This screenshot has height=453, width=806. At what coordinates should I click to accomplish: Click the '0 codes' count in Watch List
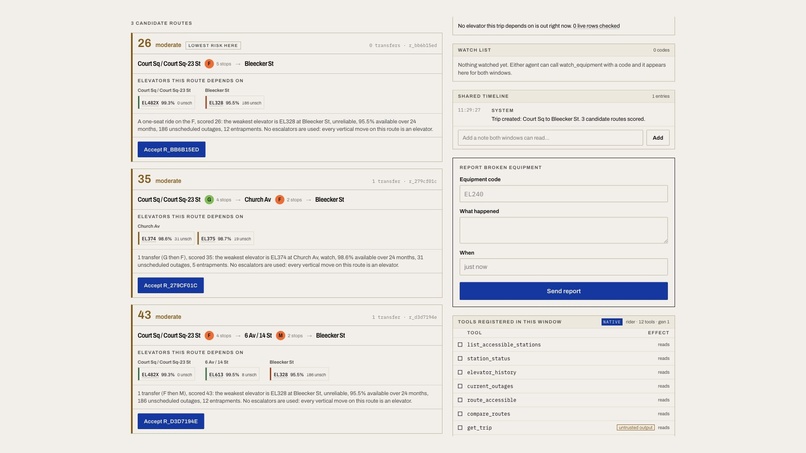click(662, 50)
